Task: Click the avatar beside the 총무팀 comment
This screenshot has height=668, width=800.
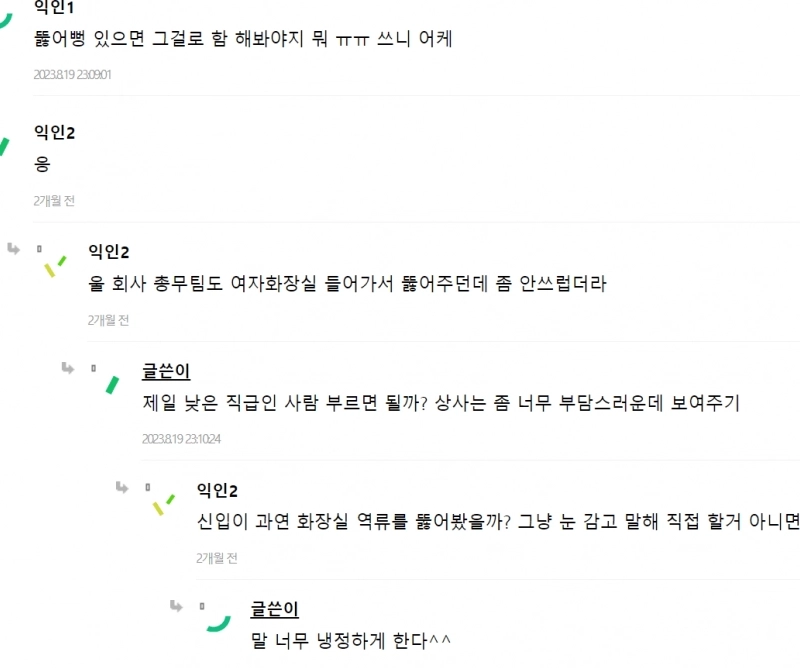Action: coord(54,265)
